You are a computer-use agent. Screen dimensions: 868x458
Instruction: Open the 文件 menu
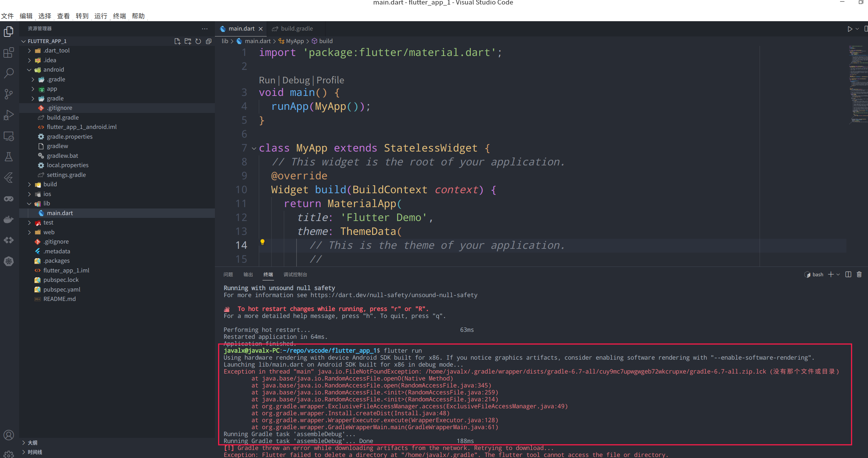point(7,16)
